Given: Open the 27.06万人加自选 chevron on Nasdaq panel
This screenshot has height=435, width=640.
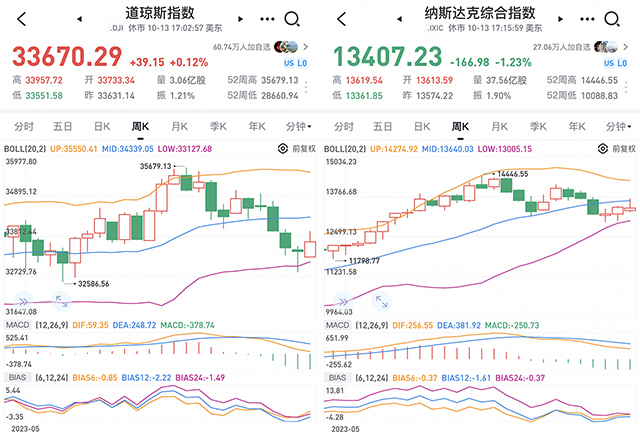Looking at the screenshot, I should click(x=625, y=47).
